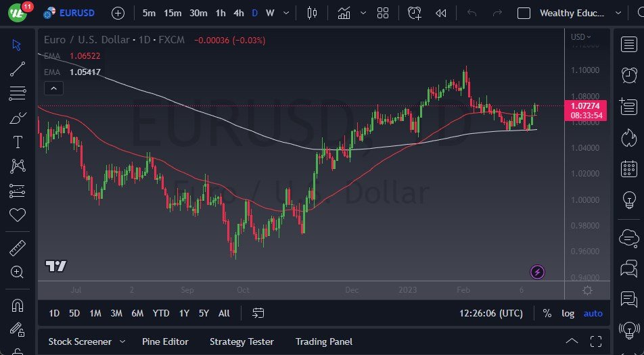The image size is (644, 355).
Task: Open the calendar panel icon
Action: [x=629, y=169]
